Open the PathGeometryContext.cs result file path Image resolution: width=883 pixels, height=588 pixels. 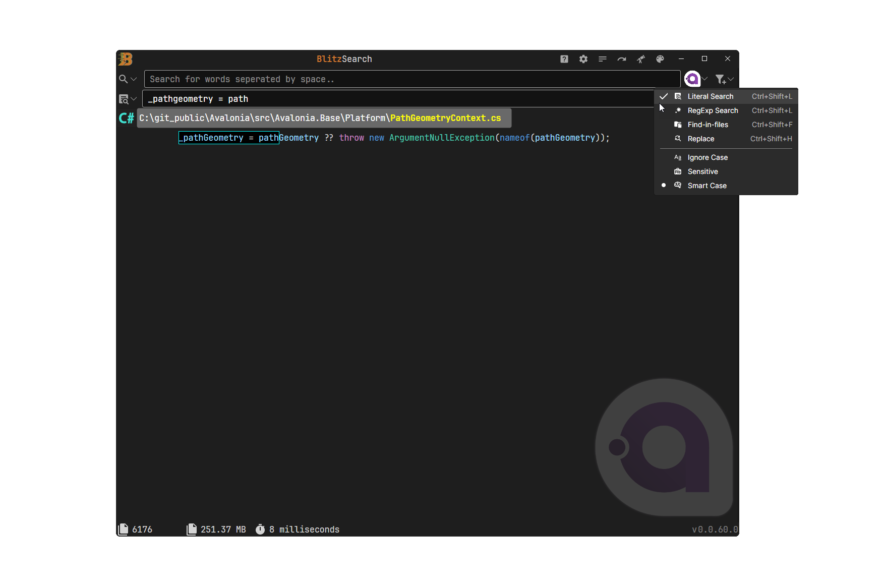(324, 118)
